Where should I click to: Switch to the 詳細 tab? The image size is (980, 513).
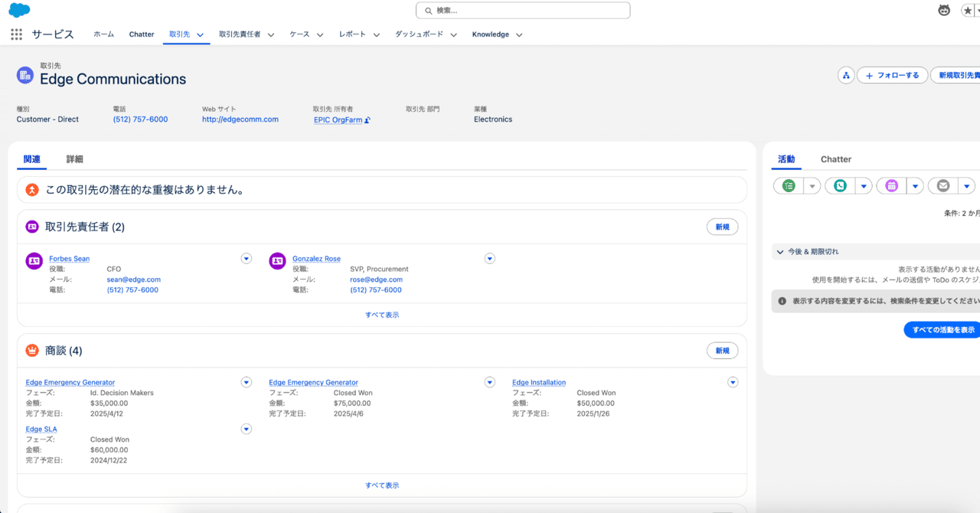(x=75, y=158)
